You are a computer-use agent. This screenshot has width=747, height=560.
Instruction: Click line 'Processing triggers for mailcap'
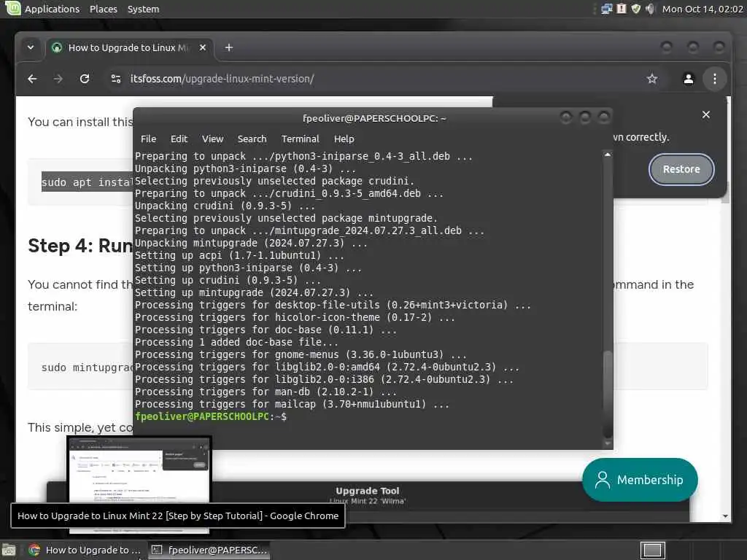[292, 404]
